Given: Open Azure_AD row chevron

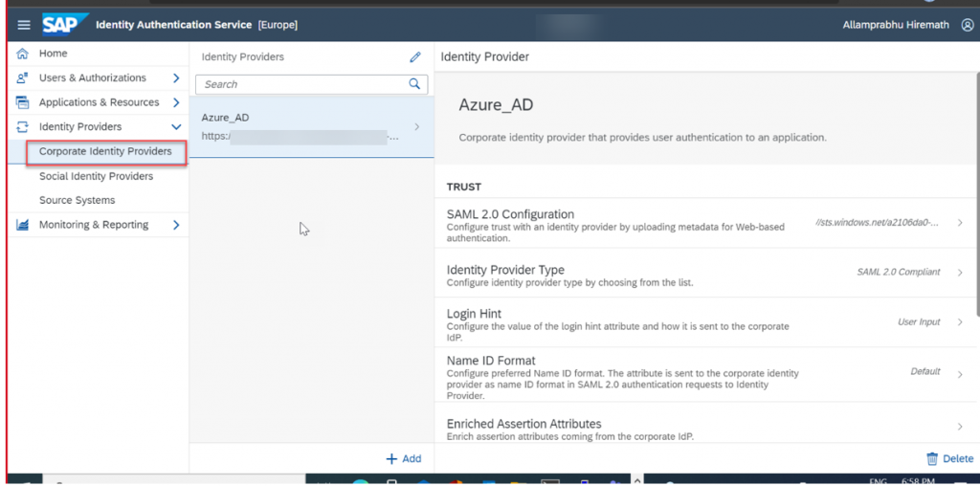Looking at the screenshot, I should click(x=417, y=127).
